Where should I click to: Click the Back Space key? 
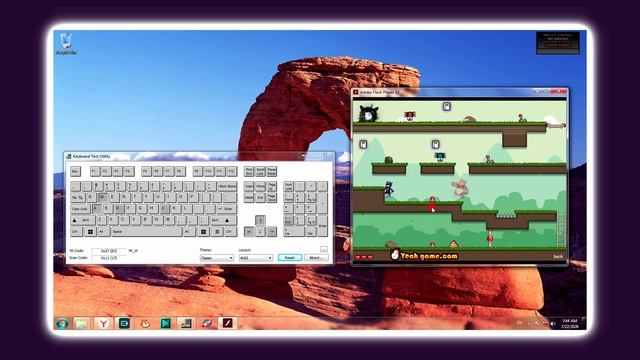click(228, 186)
